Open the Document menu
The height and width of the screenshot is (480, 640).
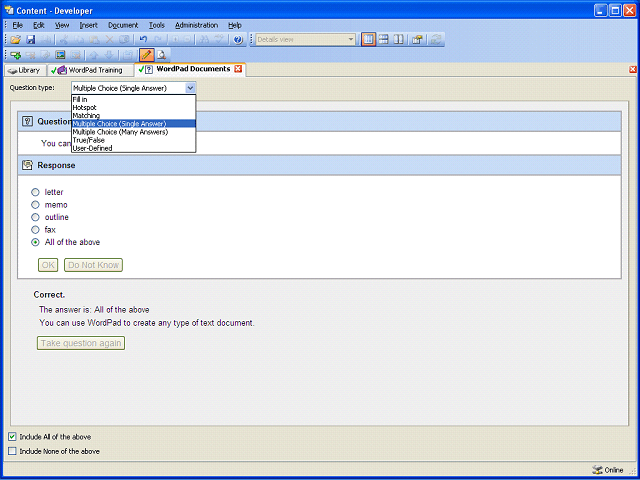point(123,25)
